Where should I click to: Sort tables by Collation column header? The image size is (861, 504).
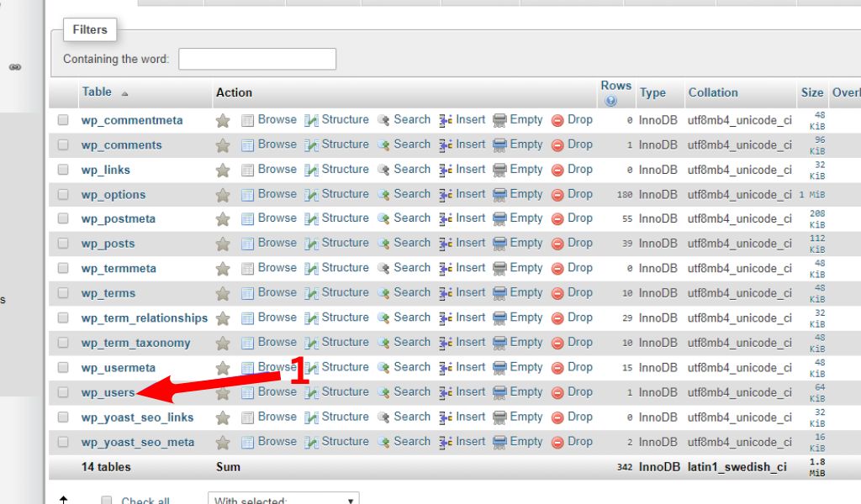click(x=713, y=92)
